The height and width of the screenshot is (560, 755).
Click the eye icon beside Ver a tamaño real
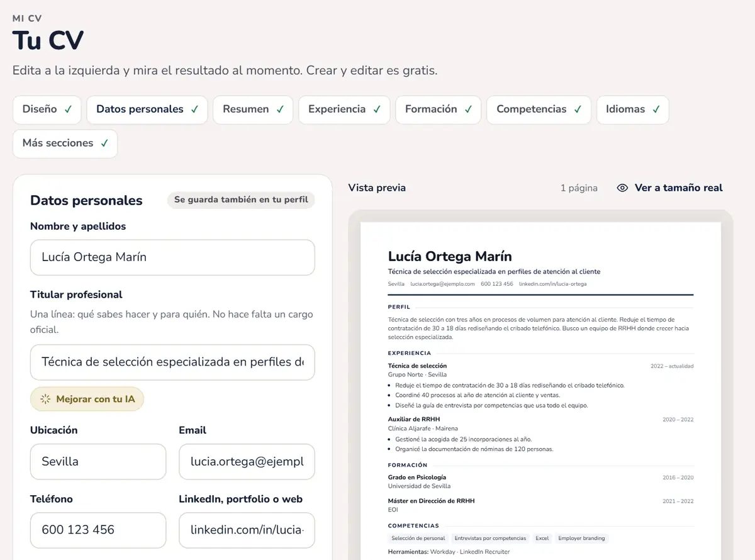click(622, 188)
